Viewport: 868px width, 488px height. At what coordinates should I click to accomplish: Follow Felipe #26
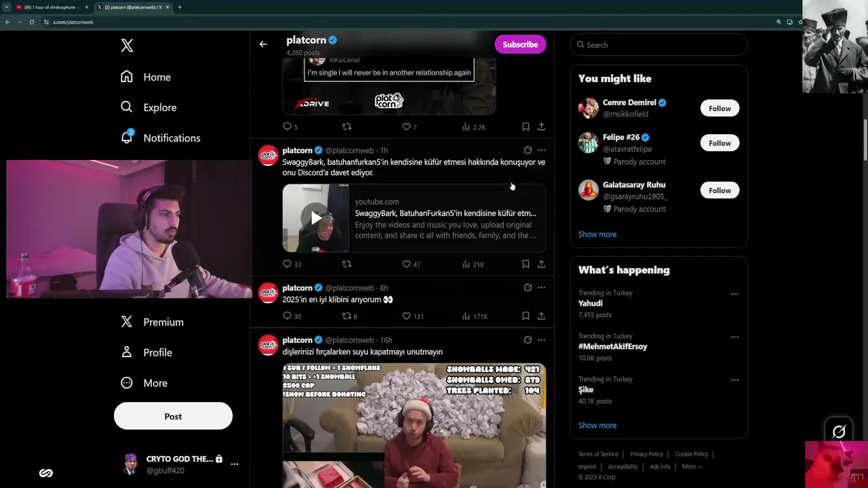719,143
